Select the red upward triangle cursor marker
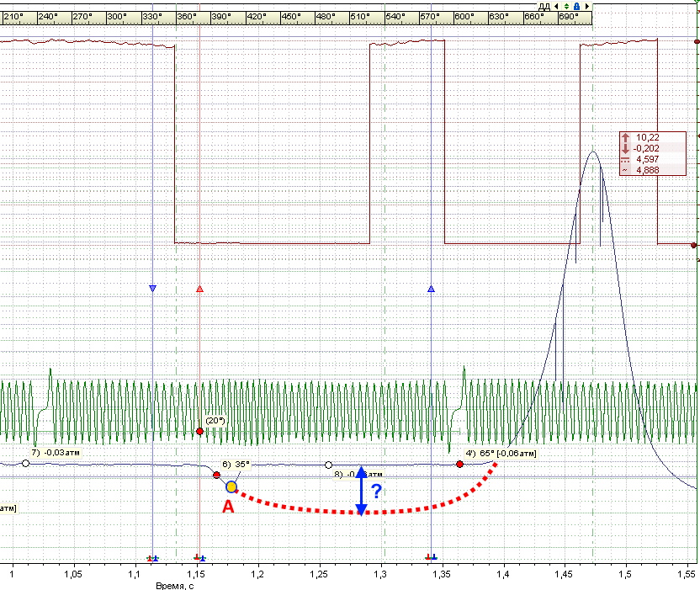Screen dimensions: 700x590 coord(199,289)
